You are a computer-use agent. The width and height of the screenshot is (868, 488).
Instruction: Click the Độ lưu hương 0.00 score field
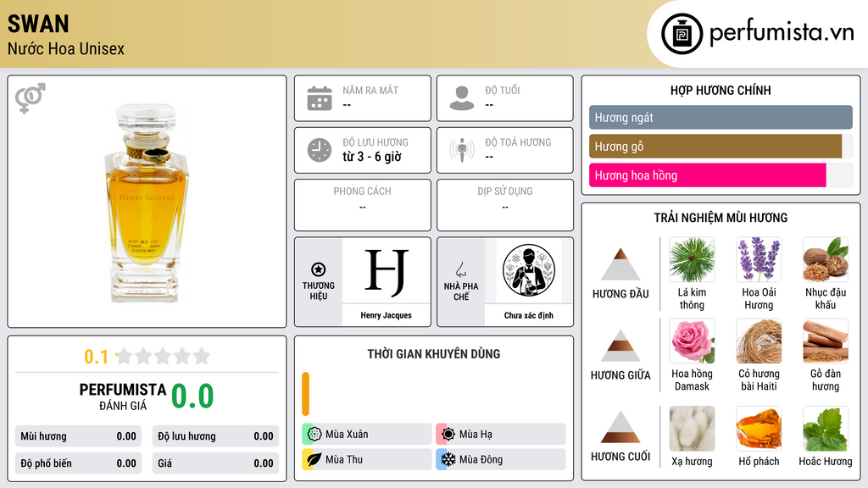coord(215,436)
